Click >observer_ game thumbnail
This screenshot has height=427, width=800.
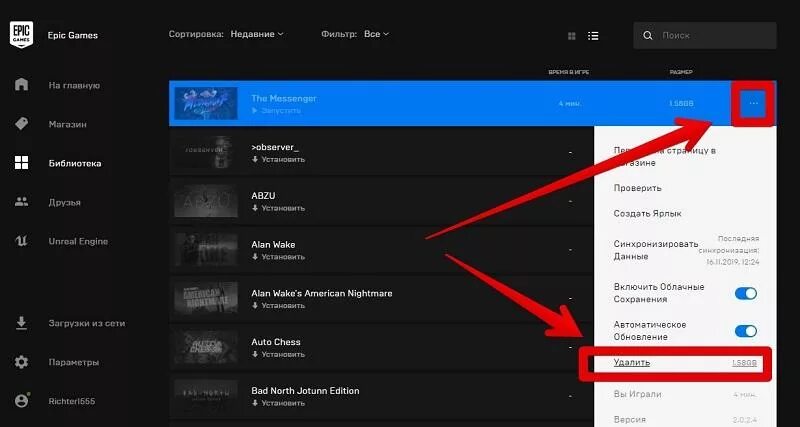click(x=206, y=152)
